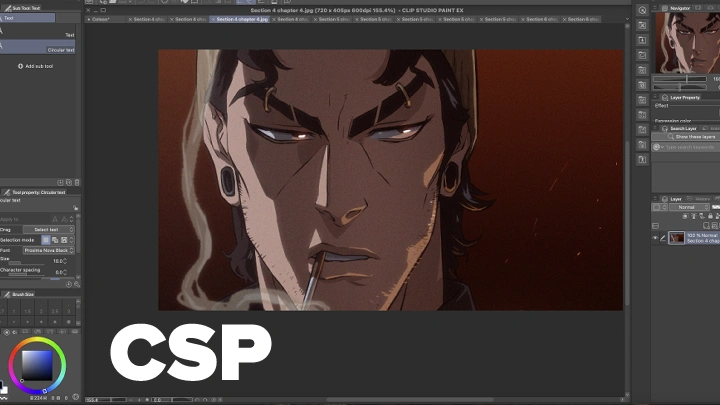720x405 pixels.
Task: Click in the Navigator zoom slider
Action: pyautogui.click(x=680, y=79)
